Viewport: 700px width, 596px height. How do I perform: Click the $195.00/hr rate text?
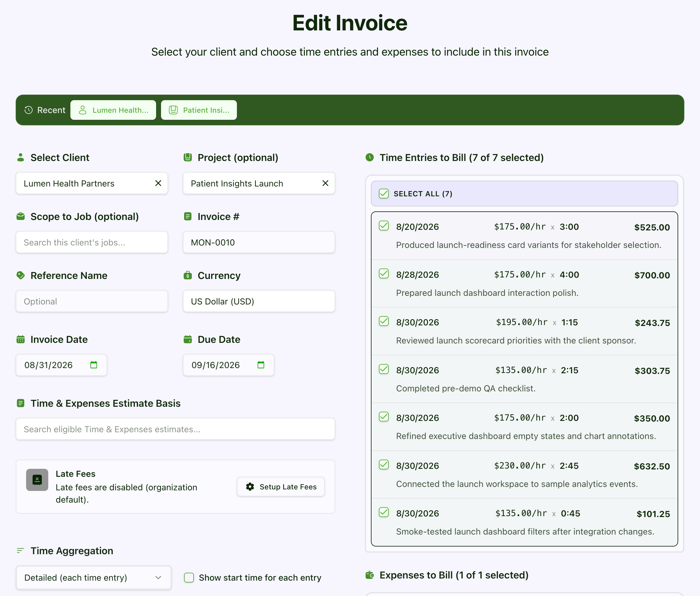pos(522,323)
